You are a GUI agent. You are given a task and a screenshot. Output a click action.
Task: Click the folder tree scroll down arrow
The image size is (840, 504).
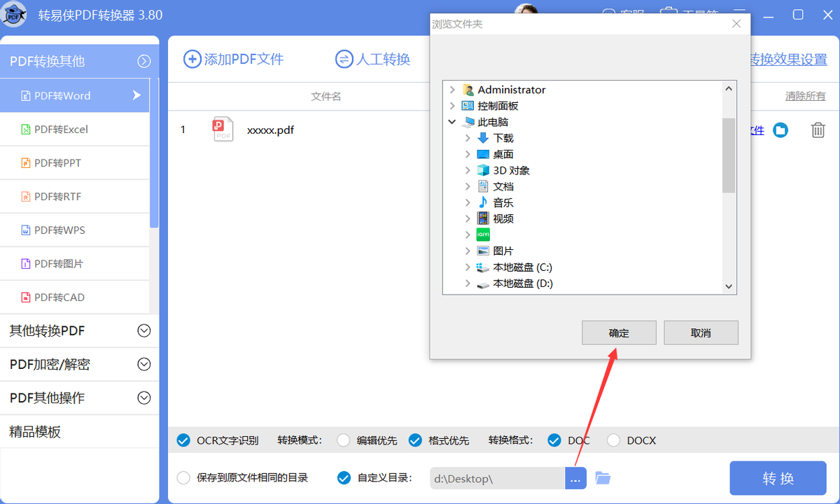729,286
